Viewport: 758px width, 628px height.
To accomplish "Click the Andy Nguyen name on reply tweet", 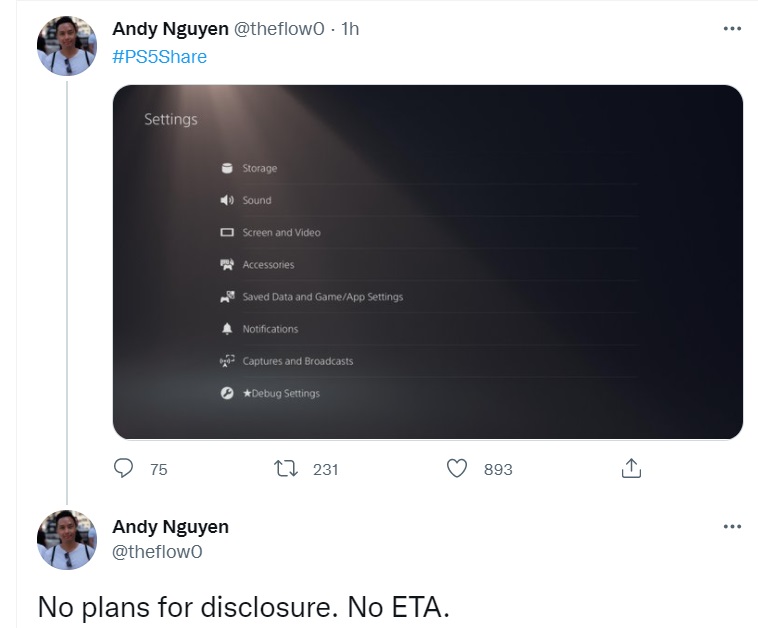I will coord(170,526).
